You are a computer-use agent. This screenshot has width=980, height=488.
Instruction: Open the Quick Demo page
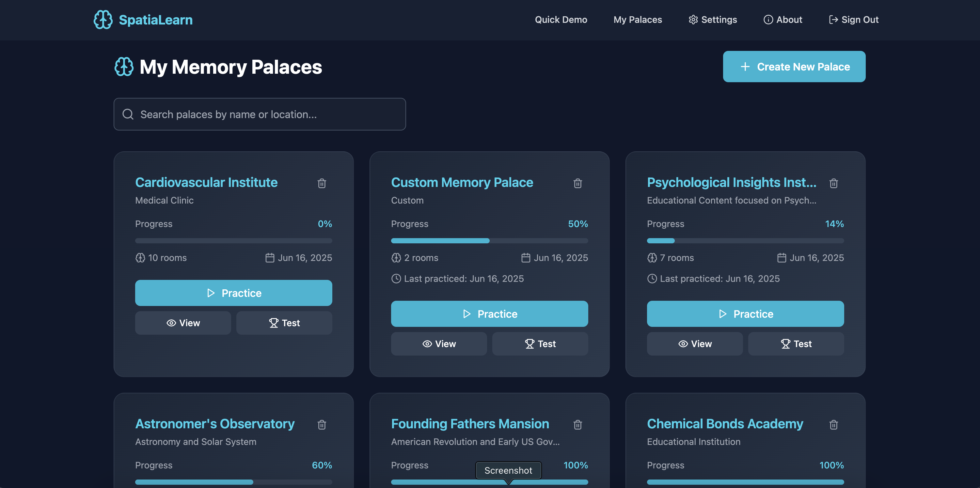(561, 20)
